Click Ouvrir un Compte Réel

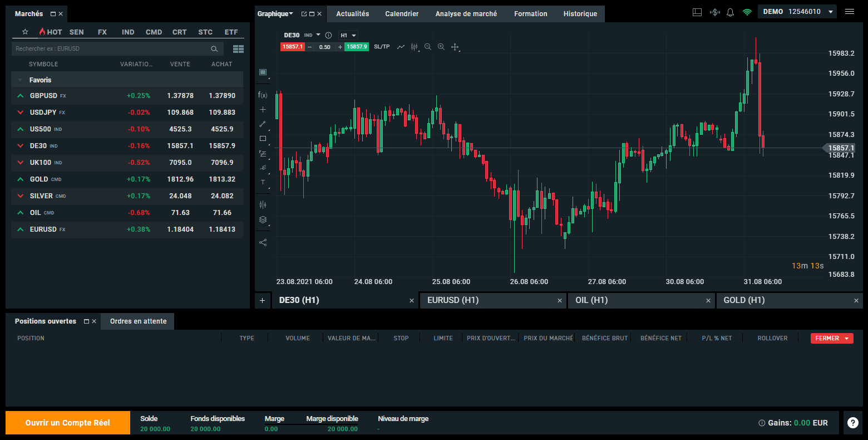[x=68, y=423]
